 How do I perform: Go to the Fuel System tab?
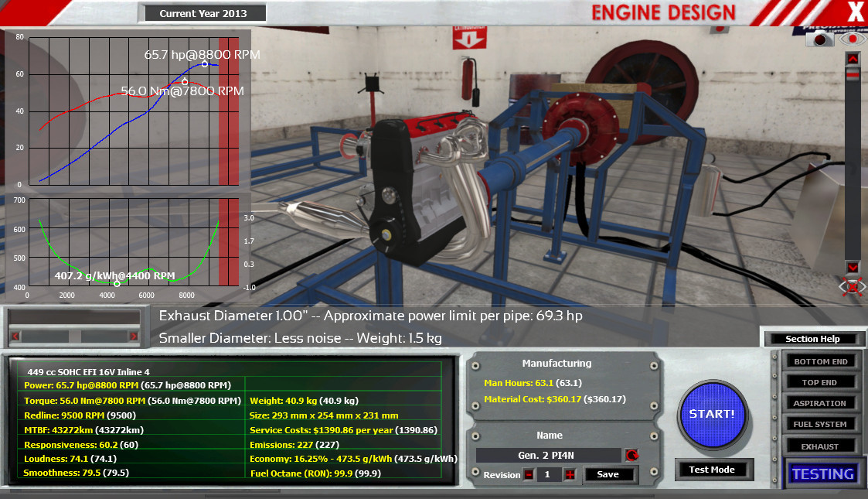click(820, 424)
